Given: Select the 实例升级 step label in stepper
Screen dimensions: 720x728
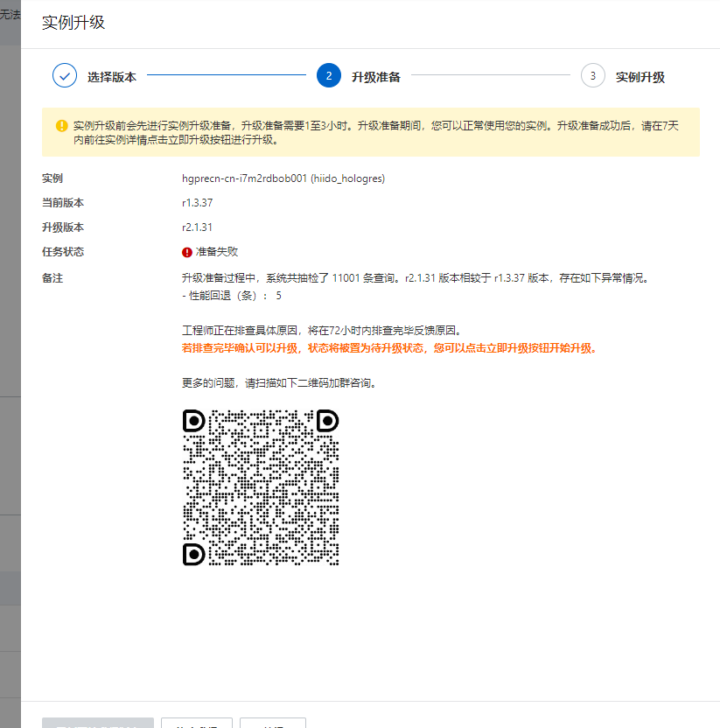Looking at the screenshot, I should pos(640,77).
